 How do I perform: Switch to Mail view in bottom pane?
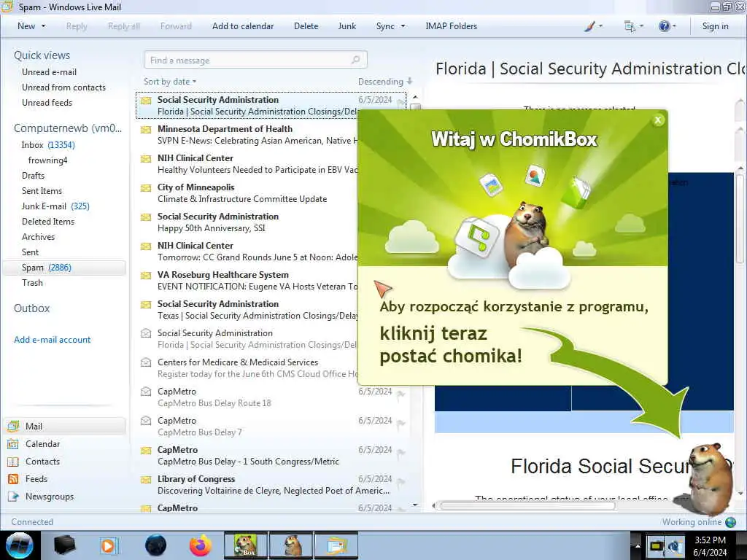65,426
